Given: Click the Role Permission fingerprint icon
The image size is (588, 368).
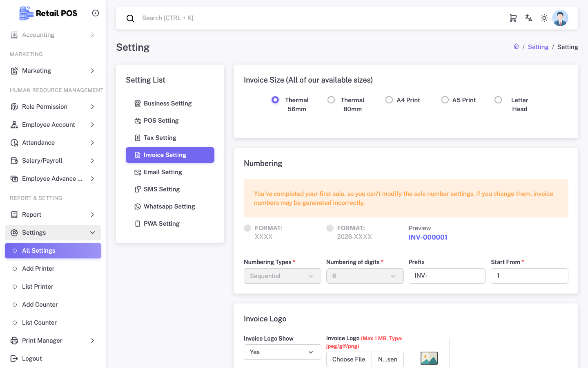Looking at the screenshot, I should click(x=14, y=107).
